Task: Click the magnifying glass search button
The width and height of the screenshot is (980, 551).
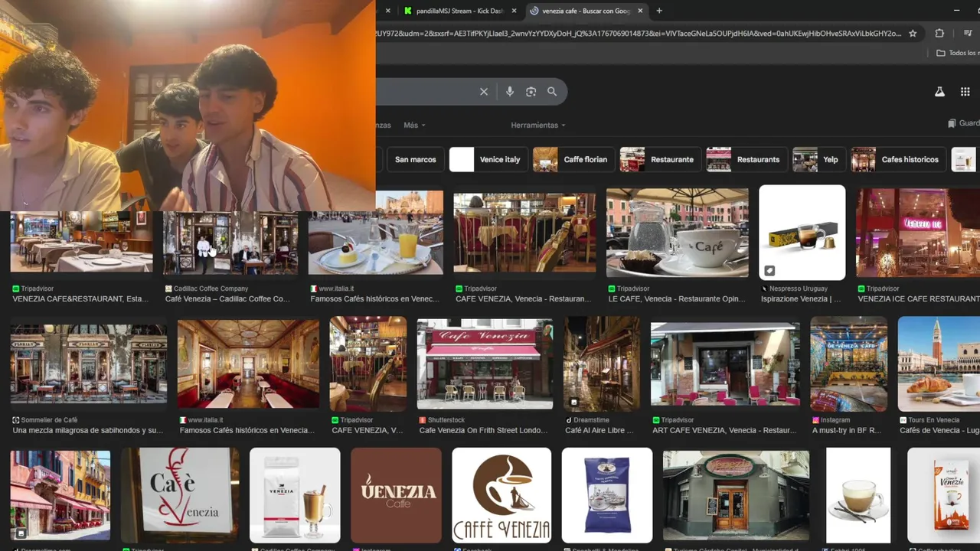Action: click(552, 92)
